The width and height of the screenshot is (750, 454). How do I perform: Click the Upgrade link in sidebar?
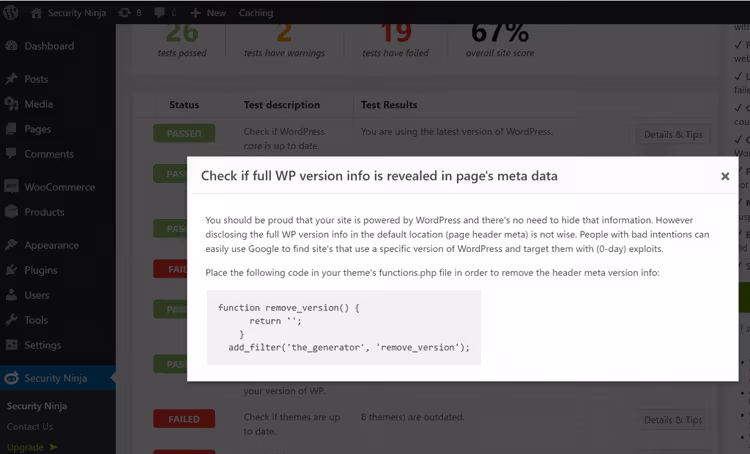tap(32, 447)
